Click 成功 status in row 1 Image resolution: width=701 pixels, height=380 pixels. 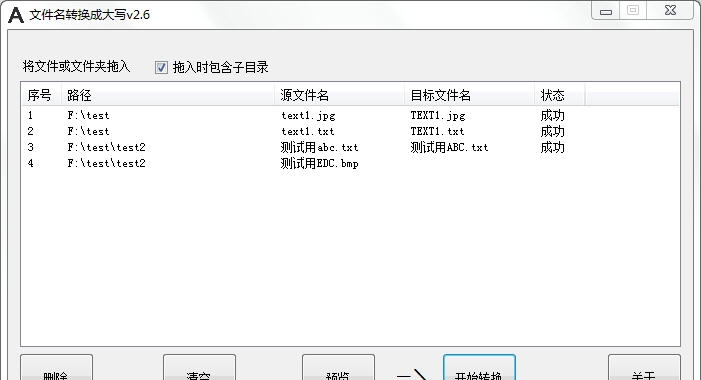click(x=553, y=116)
